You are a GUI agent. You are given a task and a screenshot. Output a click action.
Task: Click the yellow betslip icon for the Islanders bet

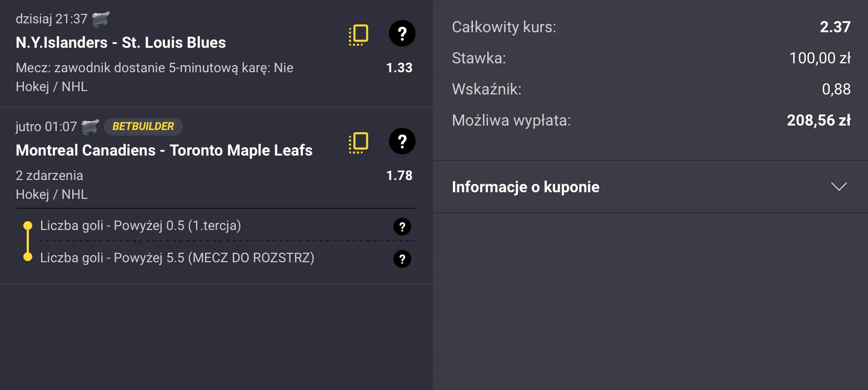coord(358,34)
